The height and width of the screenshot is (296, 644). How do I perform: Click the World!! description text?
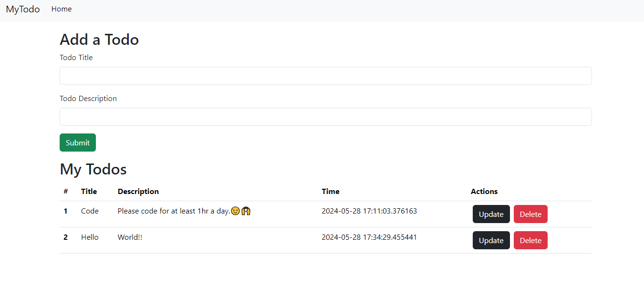[130, 237]
